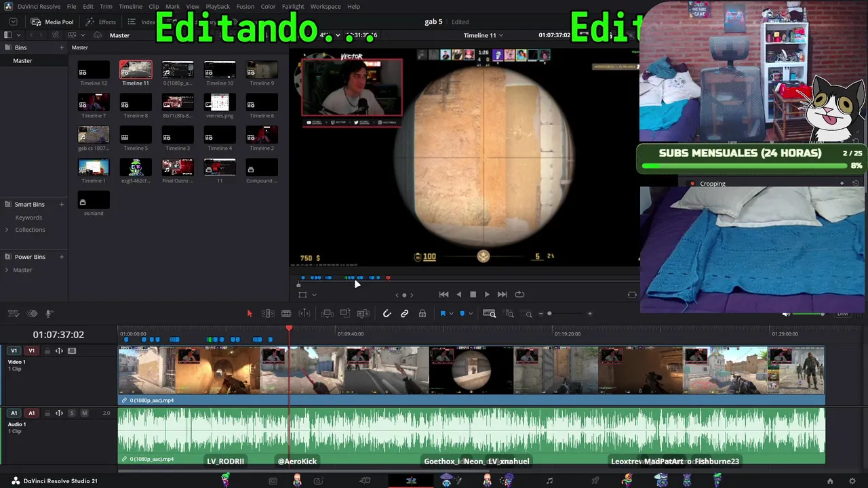Click the Insert Clip icon

point(327,313)
